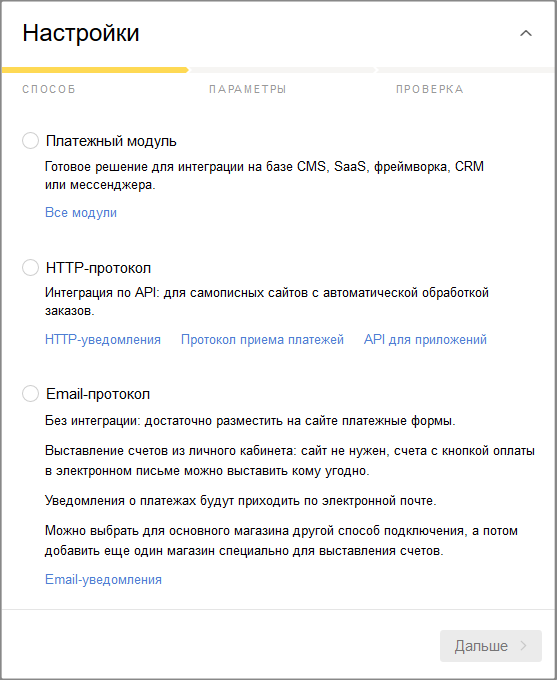Image resolution: width=557 pixels, height=680 pixels.
Task: Click the gray progress segment above ПРОВЕРКА
Action: click(466, 70)
